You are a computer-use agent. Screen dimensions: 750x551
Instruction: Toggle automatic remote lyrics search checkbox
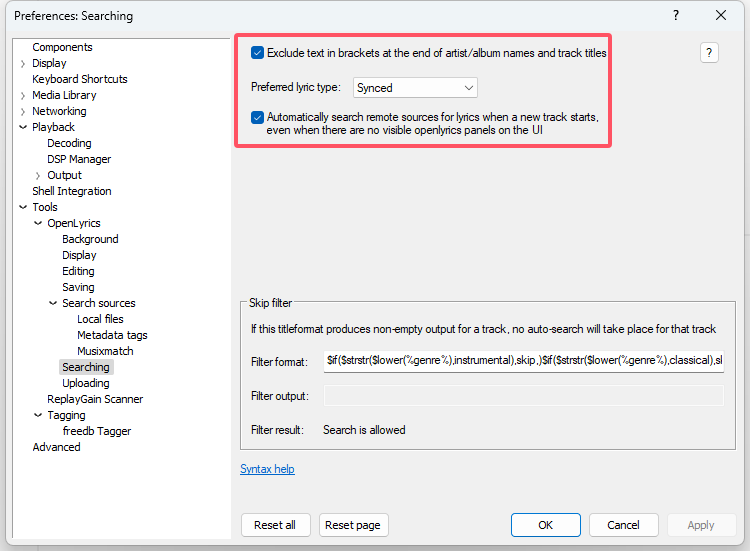257,117
